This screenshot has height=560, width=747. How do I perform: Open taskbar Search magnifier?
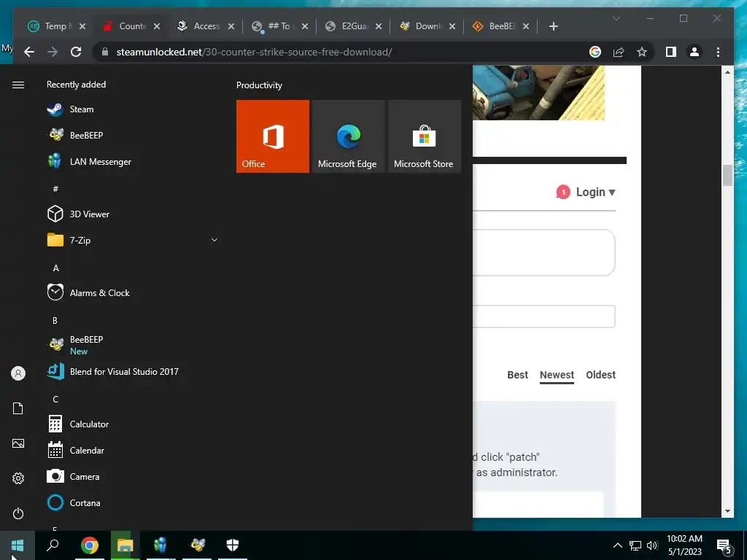(x=53, y=545)
